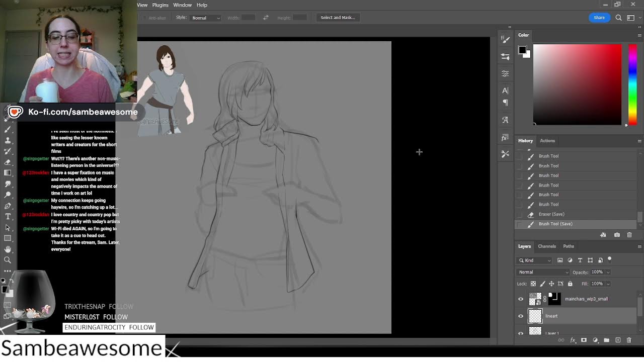Screen dimensions: 644x362
Task: Open the Tool Presets panel icon
Action: (505, 154)
